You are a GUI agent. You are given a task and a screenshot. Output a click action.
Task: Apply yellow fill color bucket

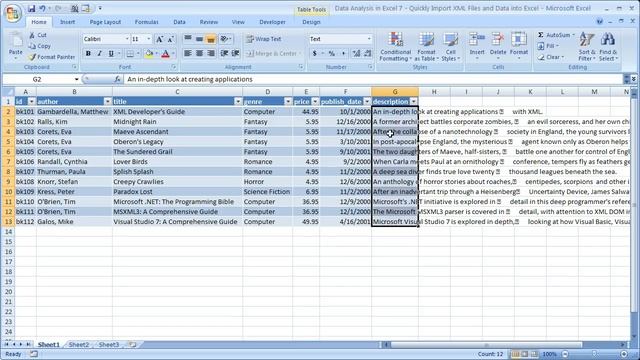point(149,53)
